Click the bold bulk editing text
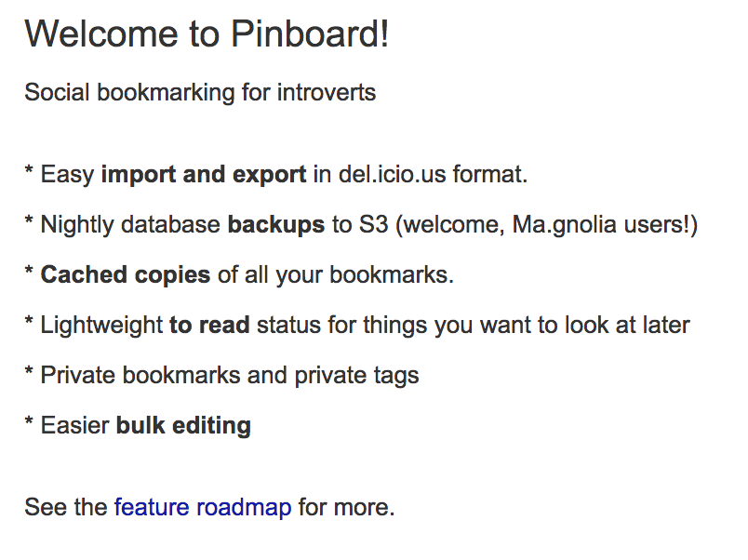 [183, 425]
